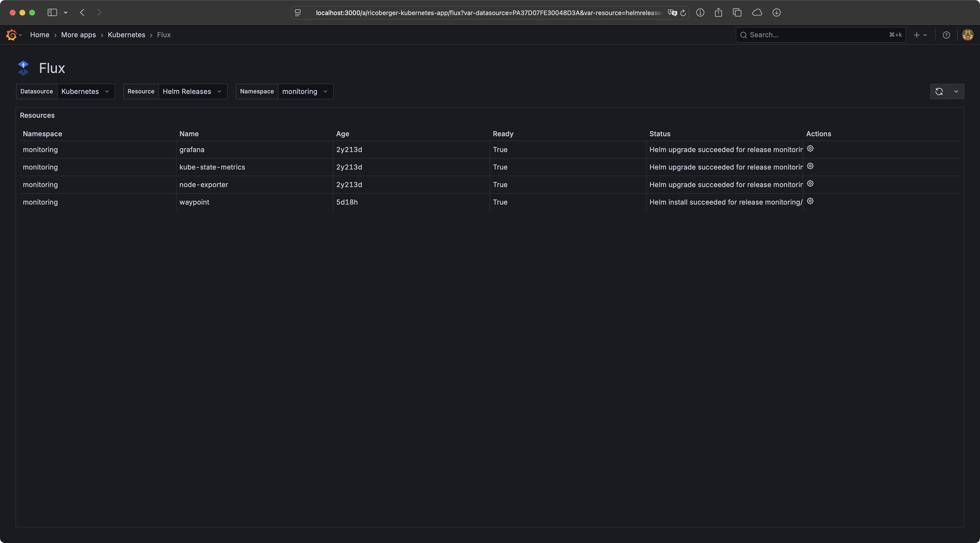Screen dimensions: 980x543
Task: Toggle the browser sidebar panel icon
Action: [x=52, y=13]
